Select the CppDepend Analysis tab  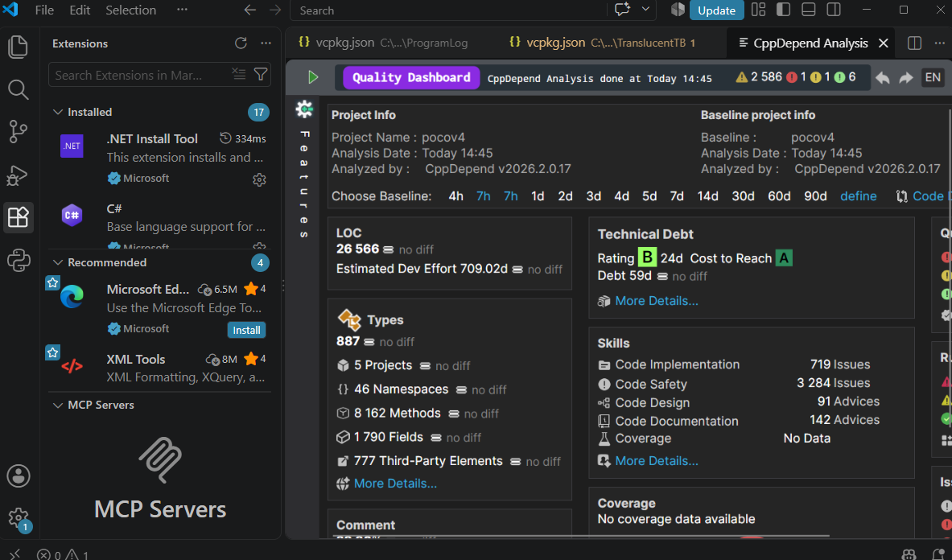[810, 43]
